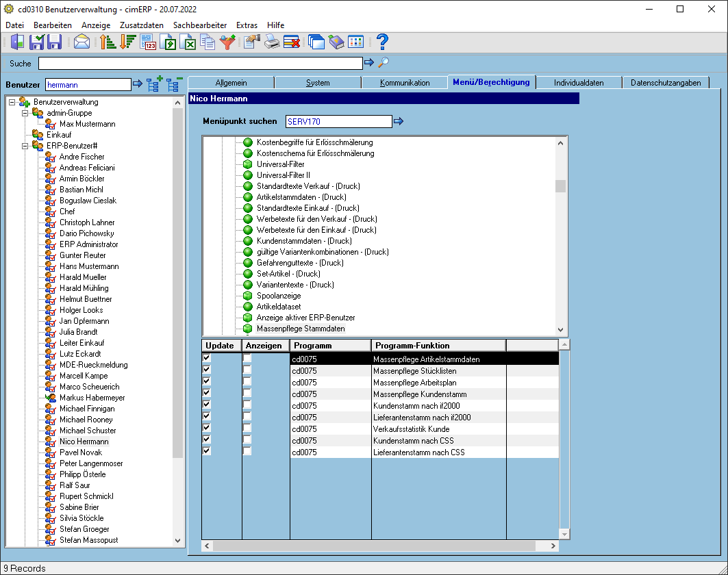Open the Zusatzdaten menu
The image size is (728, 575).
[142, 25]
